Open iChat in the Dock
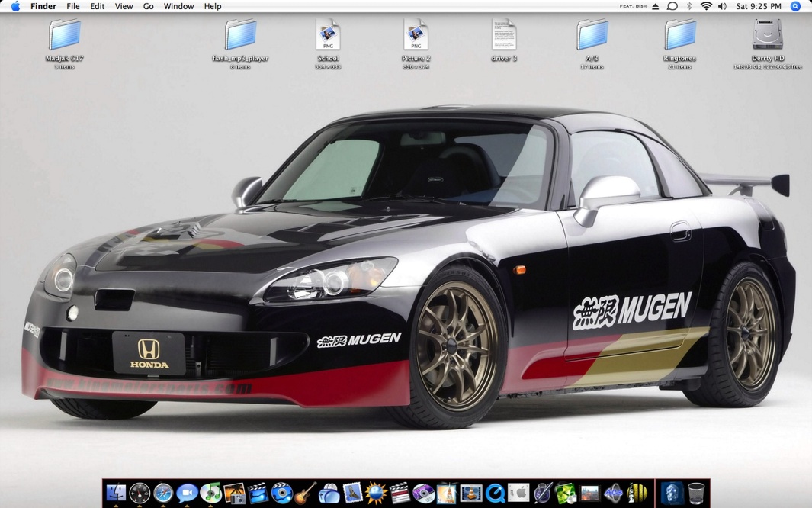812x508 pixels. click(187, 494)
